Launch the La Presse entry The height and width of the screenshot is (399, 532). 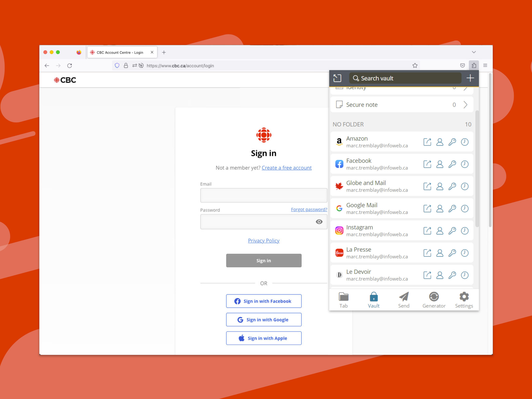[x=427, y=253]
